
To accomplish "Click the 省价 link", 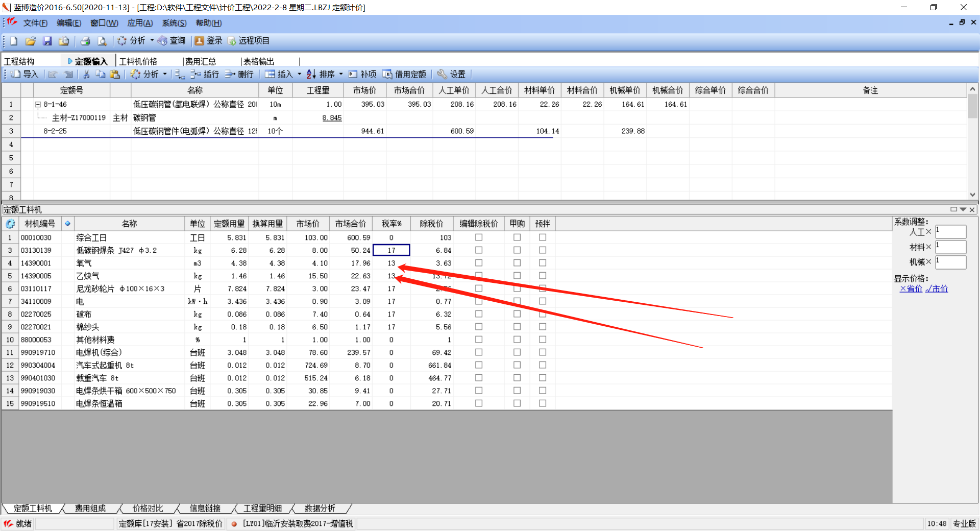I will click(911, 288).
